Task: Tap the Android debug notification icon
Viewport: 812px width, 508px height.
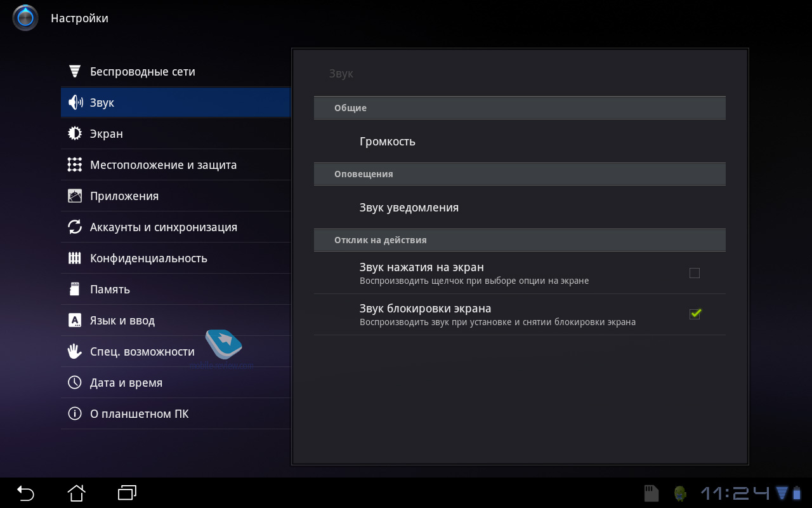Action: pos(680,493)
